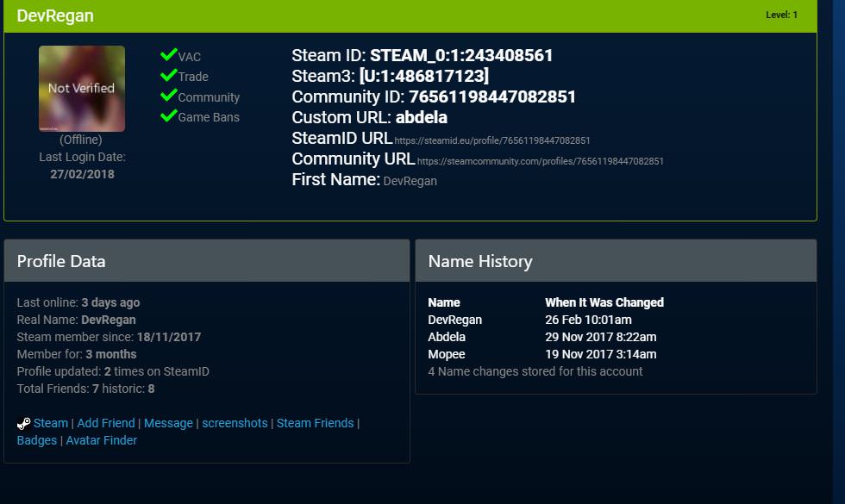Select the Steam3 value [U:1:486817123]
The height and width of the screenshot is (504, 845).
tap(424, 76)
